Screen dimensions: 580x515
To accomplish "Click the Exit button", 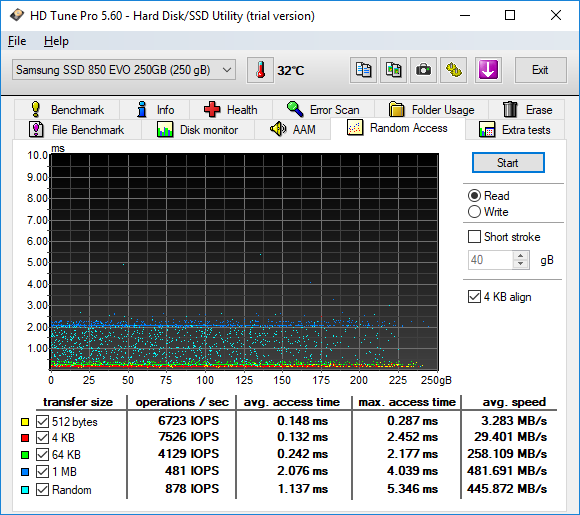I will point(540,70).
